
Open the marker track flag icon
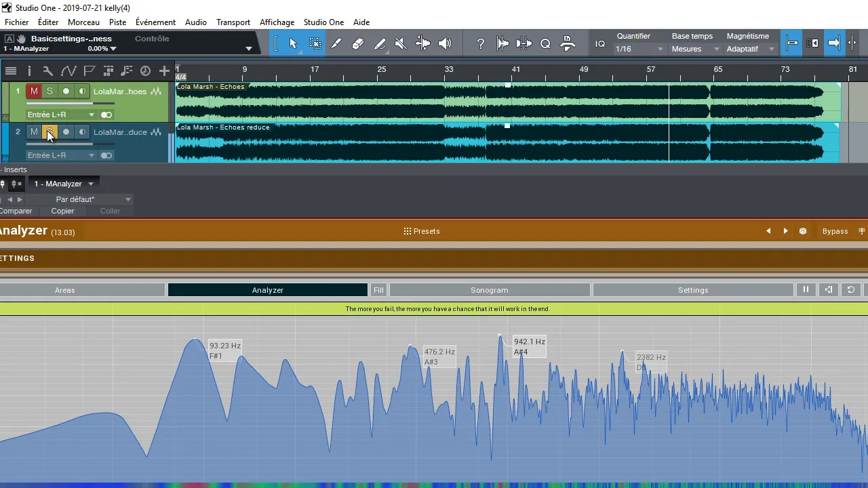click(x=89, y=70)
